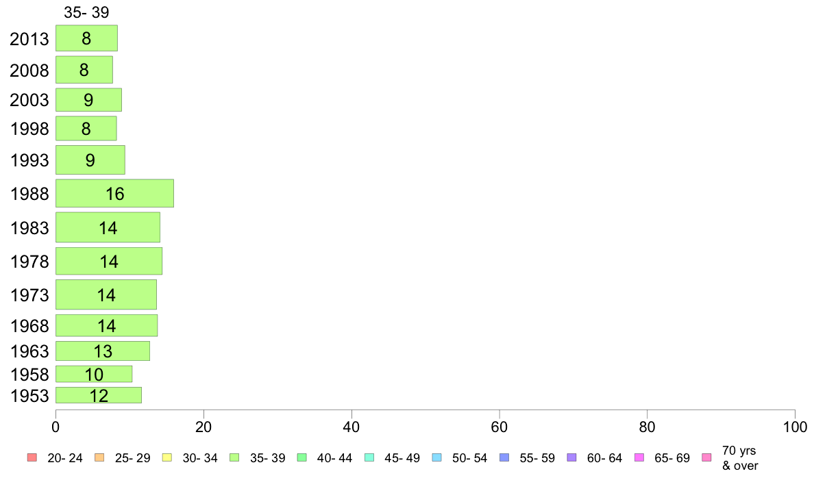Select the 1953 bar labeled 12
The width and height of the screenshot is (814, 504).
[x=99, y=395]
